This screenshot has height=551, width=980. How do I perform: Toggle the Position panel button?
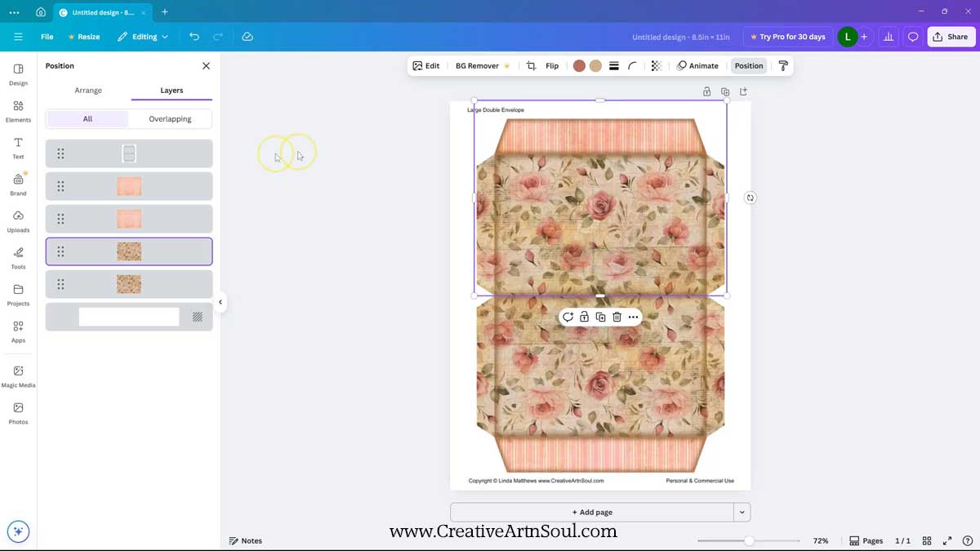(749, 66)
